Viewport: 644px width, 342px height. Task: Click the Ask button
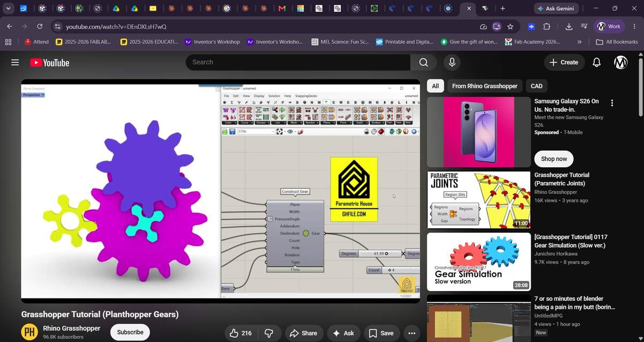click(x=343, y=333)
